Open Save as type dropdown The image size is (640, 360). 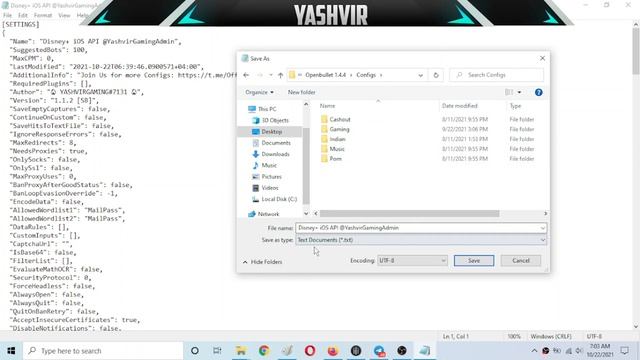point(421,240)
